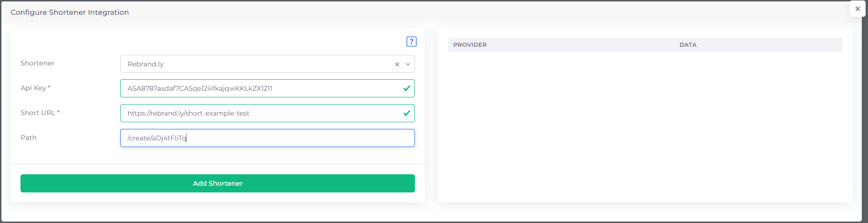Screen dimensions: 868x223
Task: Select the DATA column header
Action: click(688, 45)
